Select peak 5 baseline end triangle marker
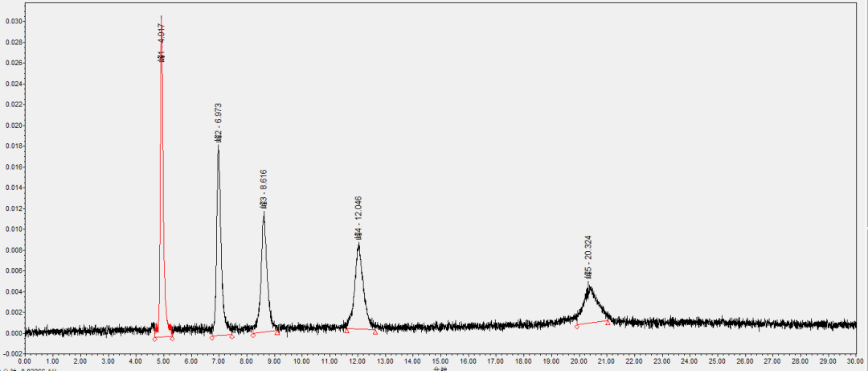The image size is (868, 371). pos(608,322)
